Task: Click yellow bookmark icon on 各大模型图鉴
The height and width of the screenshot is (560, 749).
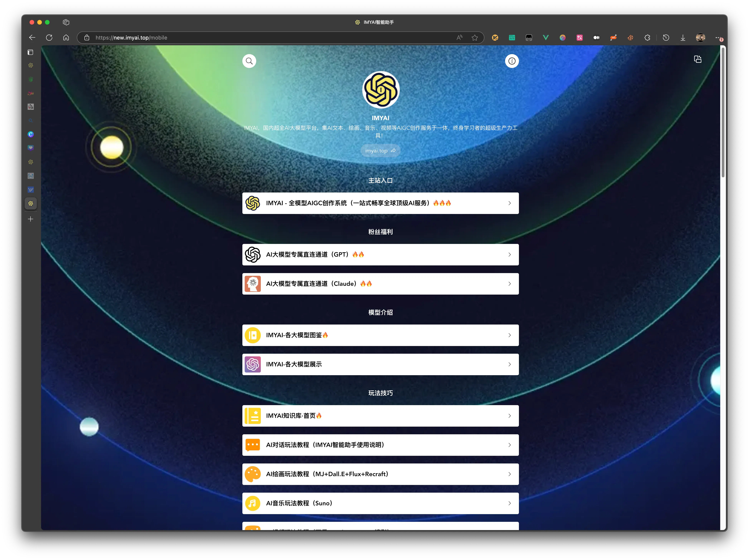Action: (253, 335)
